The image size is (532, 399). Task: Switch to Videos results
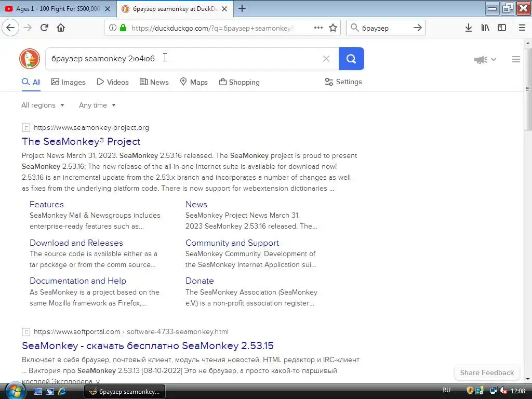[x=113, y=82]
